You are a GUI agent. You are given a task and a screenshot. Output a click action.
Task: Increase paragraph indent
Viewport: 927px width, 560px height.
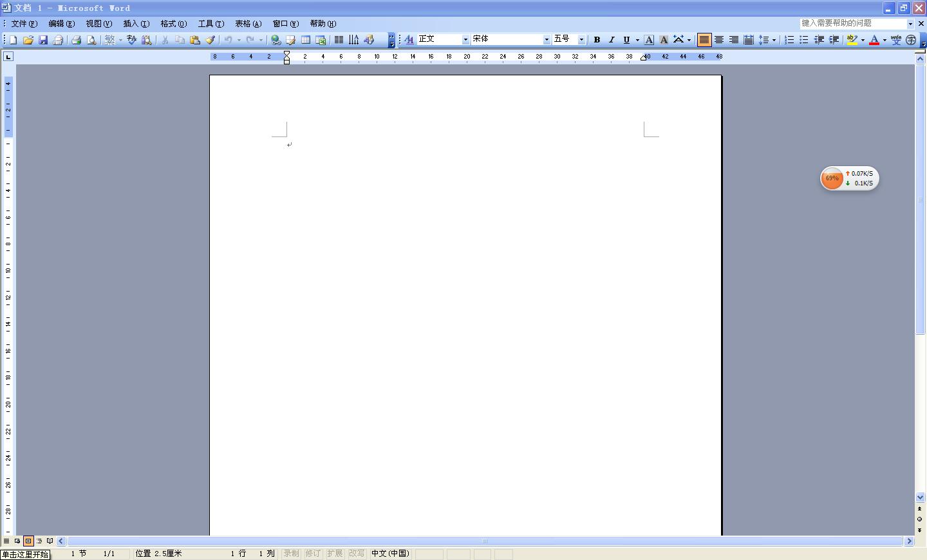(x=834, y=40)
